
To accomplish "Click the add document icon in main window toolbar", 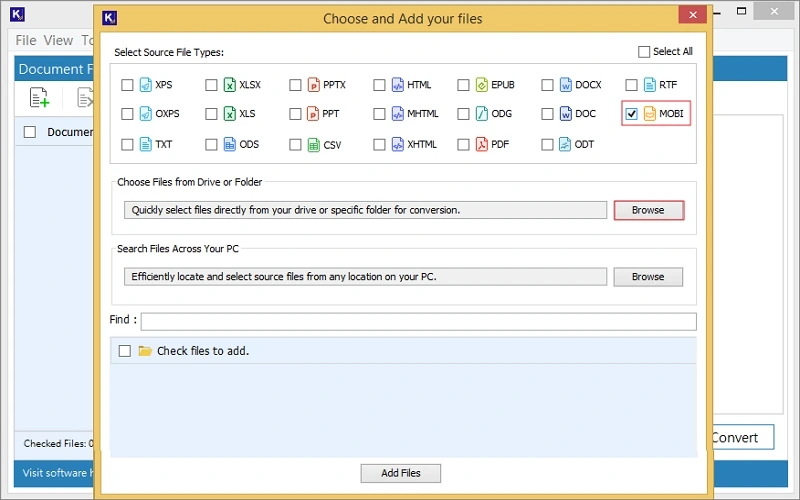I will 39,97.
